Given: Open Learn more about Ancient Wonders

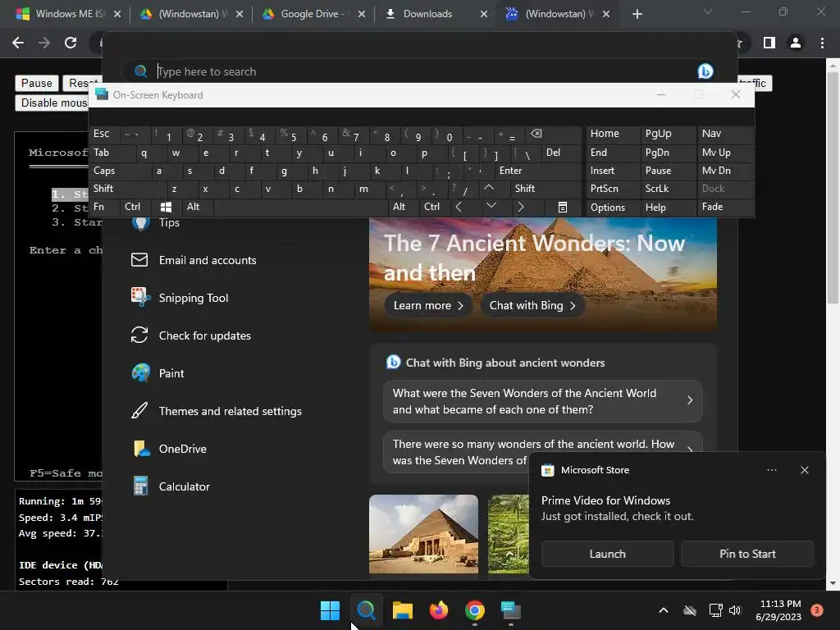Looking at the screenshot, I should click(x=428, y=305).
